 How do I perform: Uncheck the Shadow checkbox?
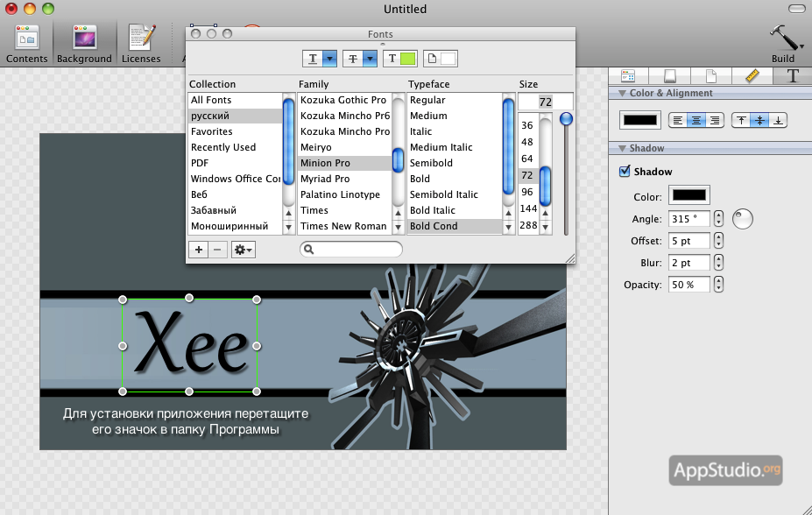pos(625,172)
